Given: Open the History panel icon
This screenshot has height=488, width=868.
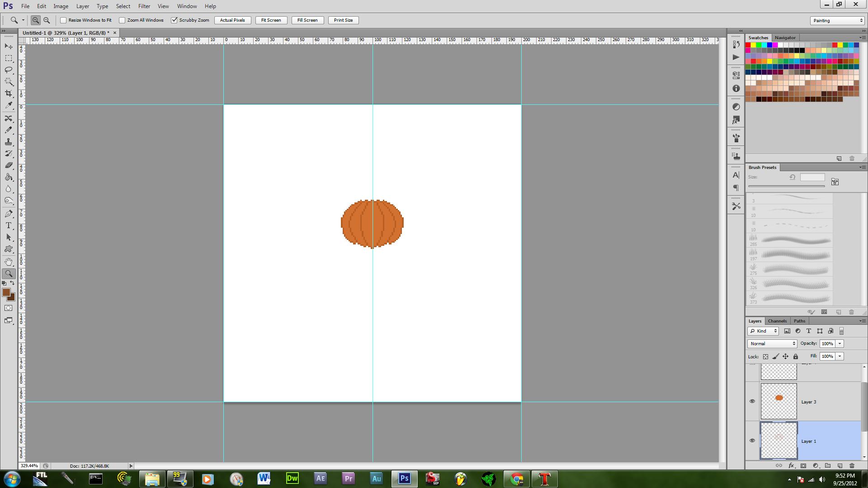Looking at the screenshot, I should [x=736, y=45].
